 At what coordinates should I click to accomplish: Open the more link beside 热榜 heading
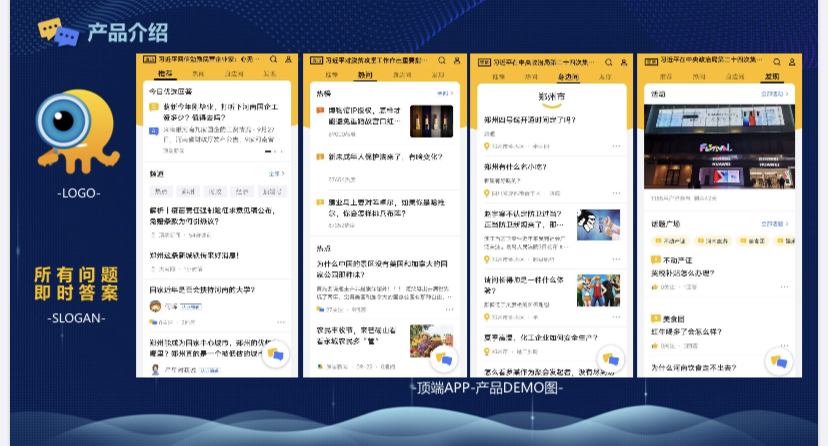pyautogui.click(x=445, y=93)
